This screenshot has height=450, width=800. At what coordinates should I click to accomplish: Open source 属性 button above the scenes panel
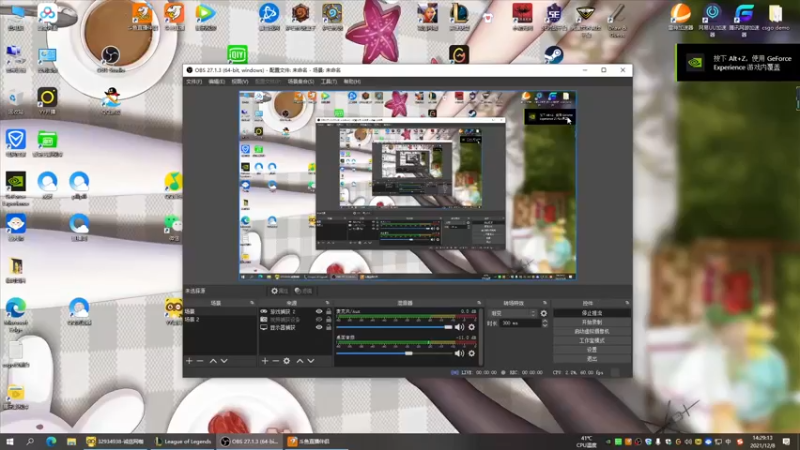click(x=280, y=291)
